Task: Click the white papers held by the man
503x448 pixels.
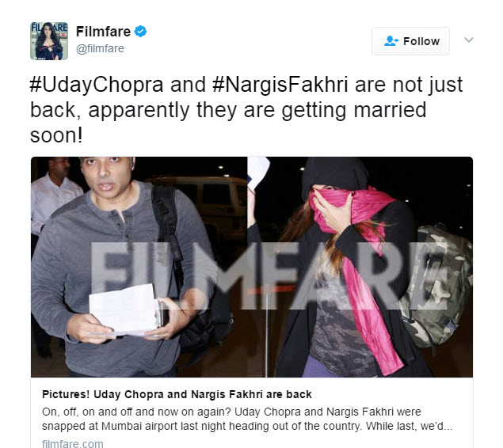Action: [124, 309]
